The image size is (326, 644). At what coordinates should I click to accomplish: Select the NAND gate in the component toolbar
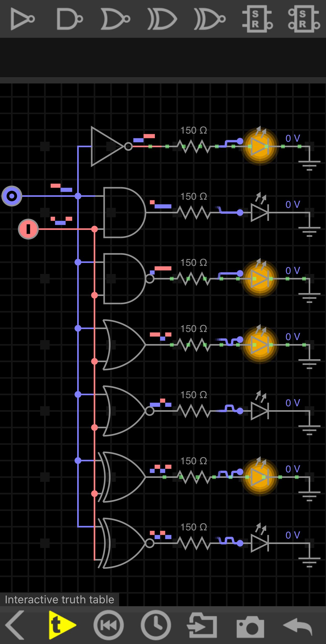point(70,19)
